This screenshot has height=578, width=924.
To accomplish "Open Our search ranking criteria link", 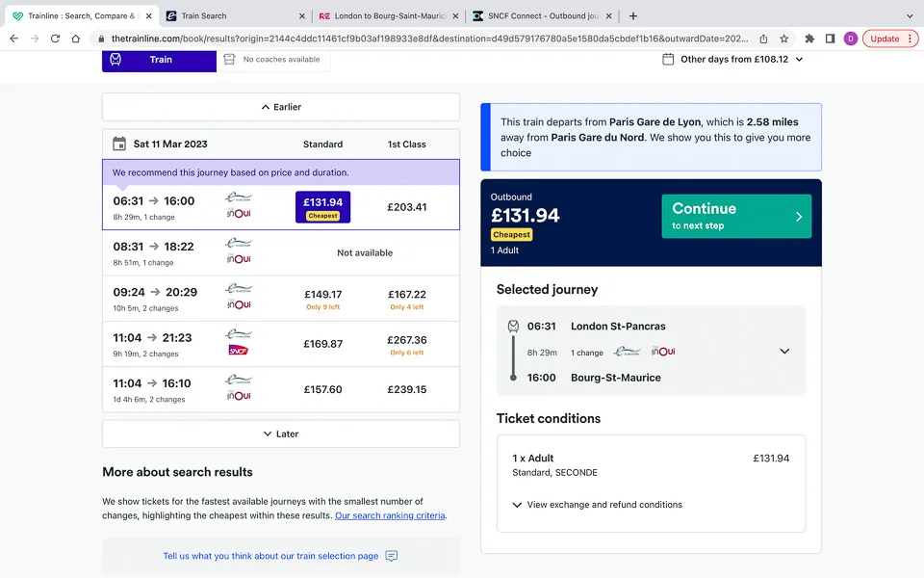I will click(390, 515).
